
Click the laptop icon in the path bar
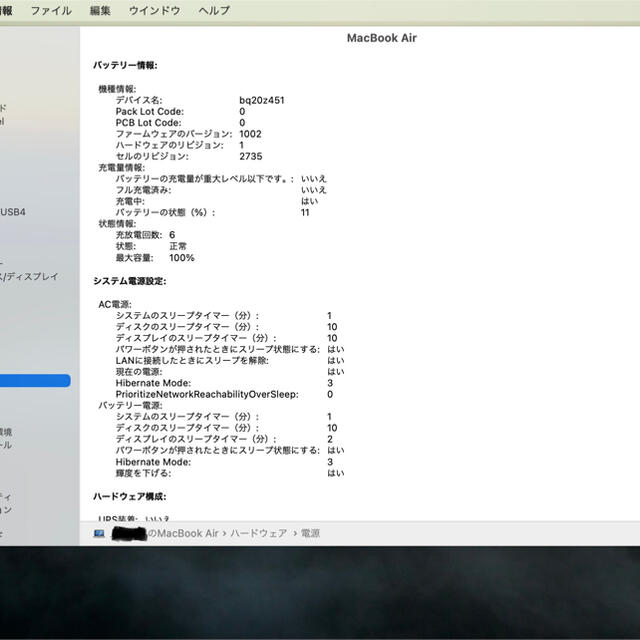point(99,533)
